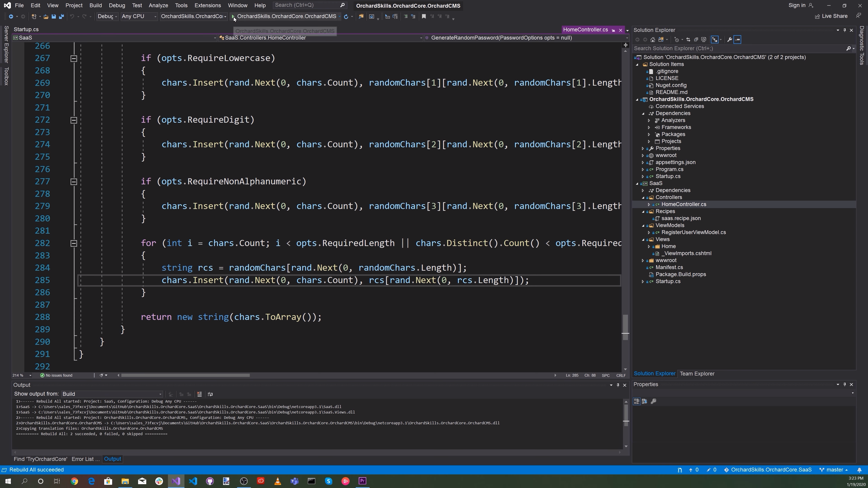868x488 pixels.
Task: Open Find 'TryOrchardCore' results tab
Action: tap(40, 459)
